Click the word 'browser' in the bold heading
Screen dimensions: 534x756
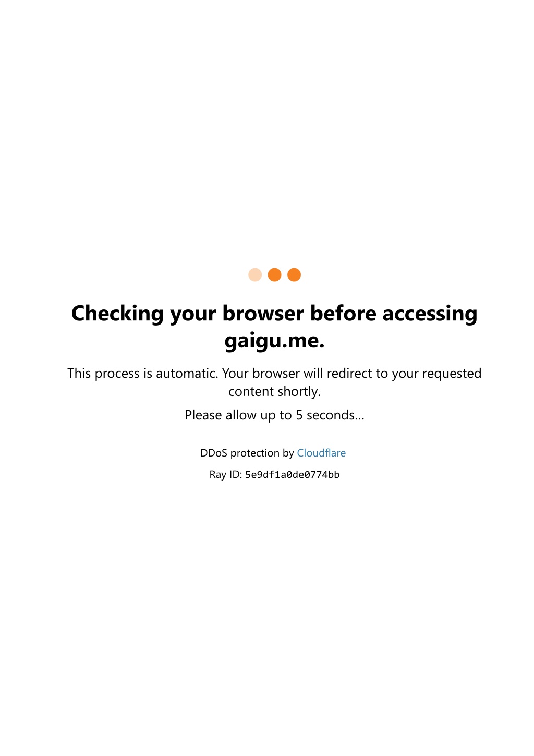pos(263,314)
